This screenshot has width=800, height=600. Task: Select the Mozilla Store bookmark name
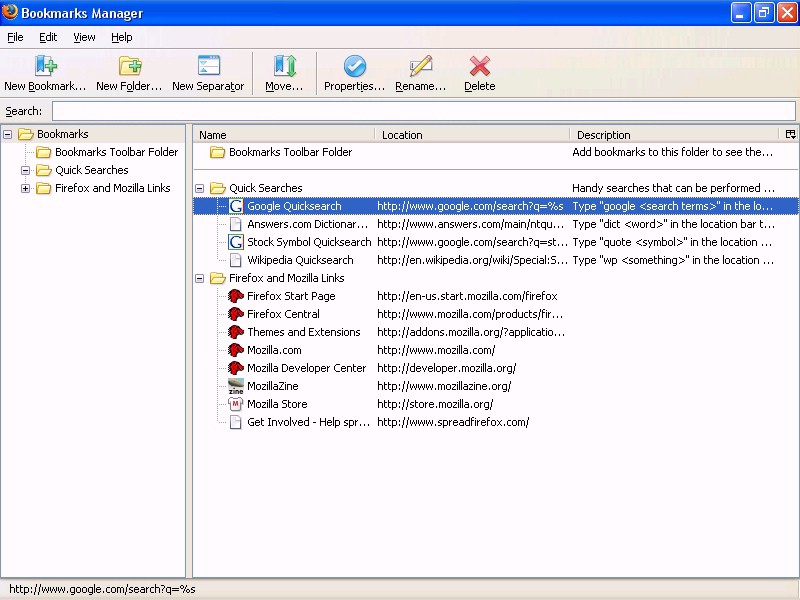coord(277,404)
